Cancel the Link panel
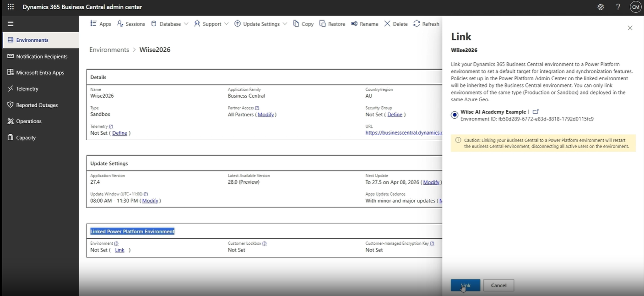Screen dimensions: 644x296 498,285
